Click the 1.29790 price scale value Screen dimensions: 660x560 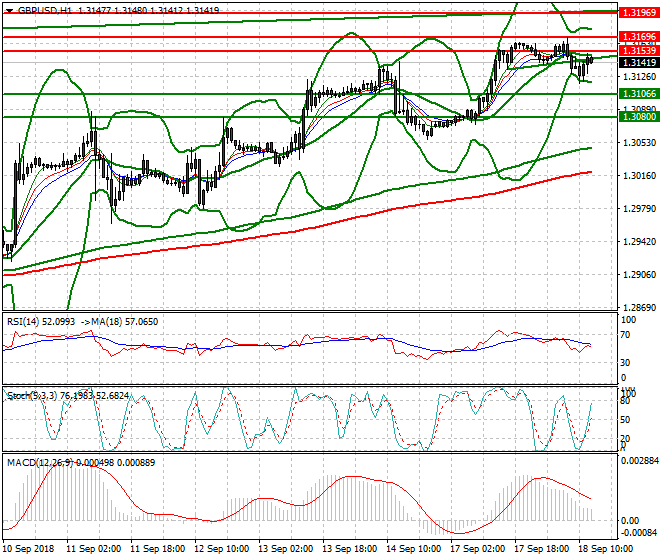click(x=639, y=209)
